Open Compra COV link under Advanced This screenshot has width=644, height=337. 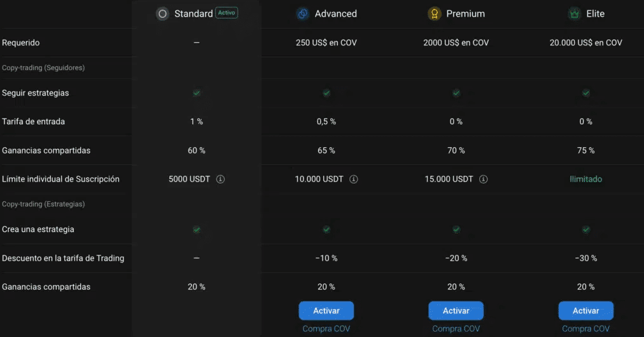[x=326, y=329]
